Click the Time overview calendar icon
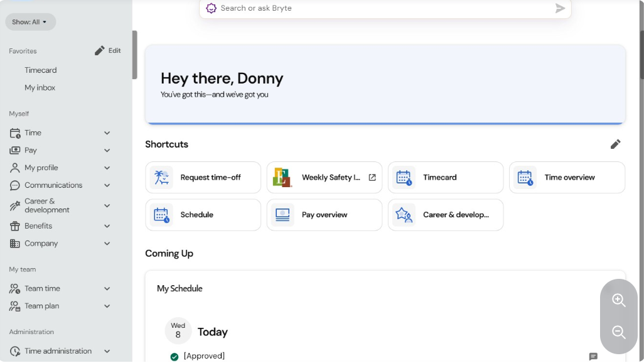The image size is (644, 363). [x=525, y=178]
